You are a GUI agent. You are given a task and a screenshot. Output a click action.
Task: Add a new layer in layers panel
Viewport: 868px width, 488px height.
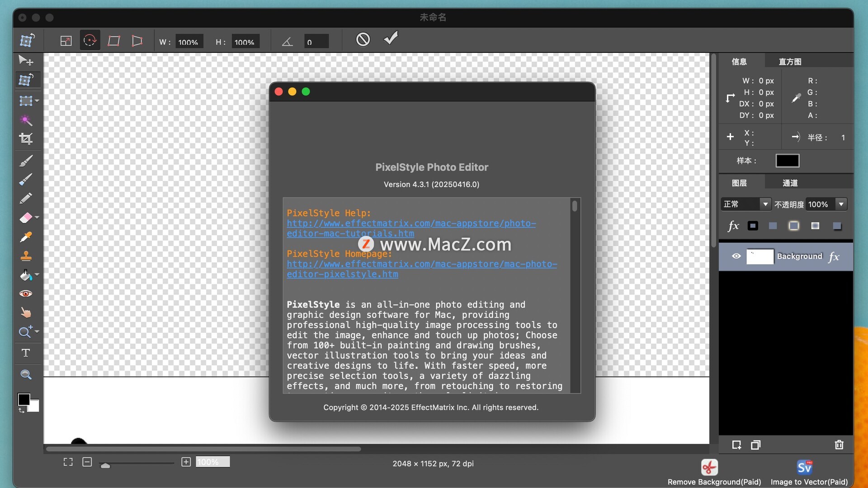(x=736, y=445)
